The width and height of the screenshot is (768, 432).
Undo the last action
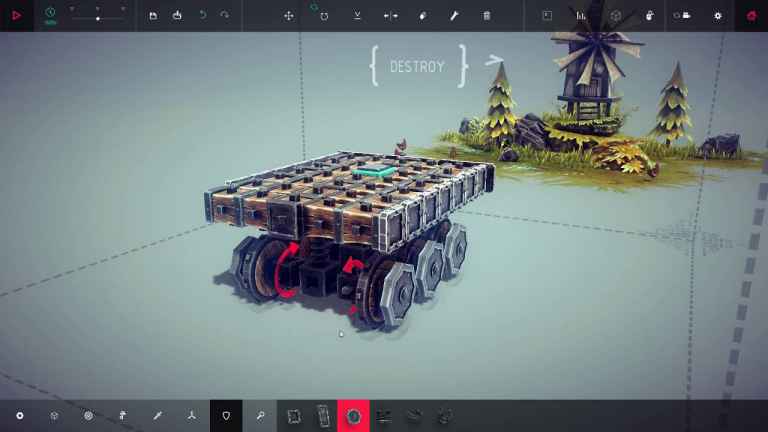coord(202,16)
